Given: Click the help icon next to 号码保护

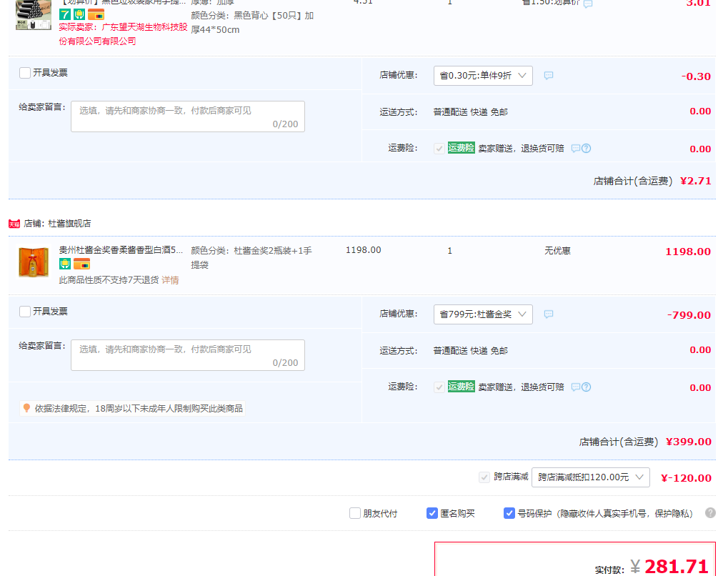Looking at the screenshot, I should [x=710, y=513].
